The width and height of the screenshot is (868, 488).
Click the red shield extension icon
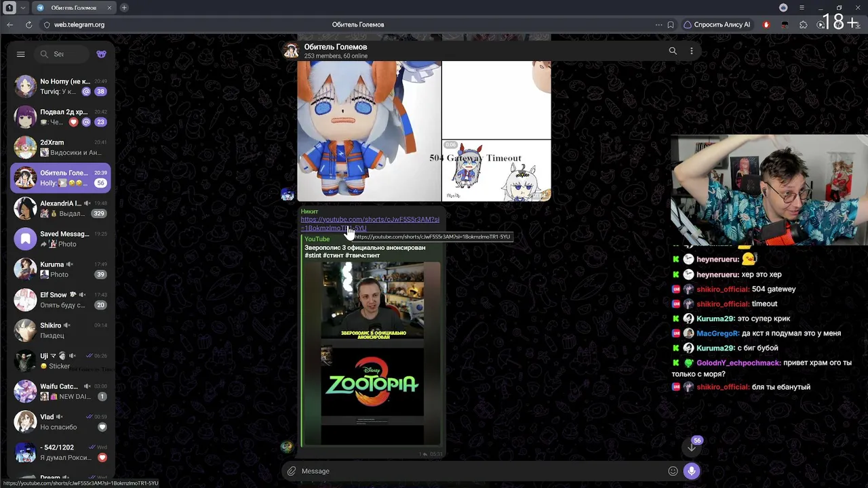click(x=766, y=24)
